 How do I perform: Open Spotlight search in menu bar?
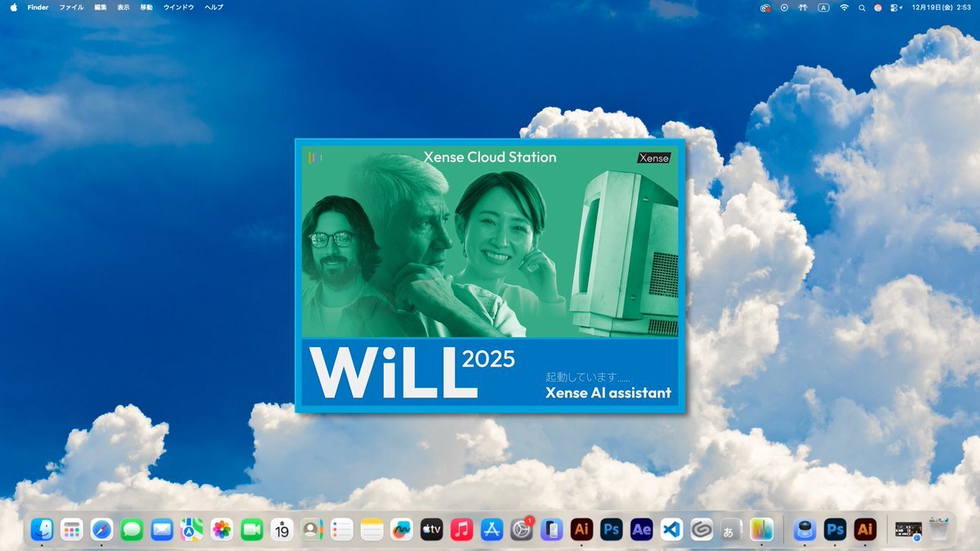[862, 7]
